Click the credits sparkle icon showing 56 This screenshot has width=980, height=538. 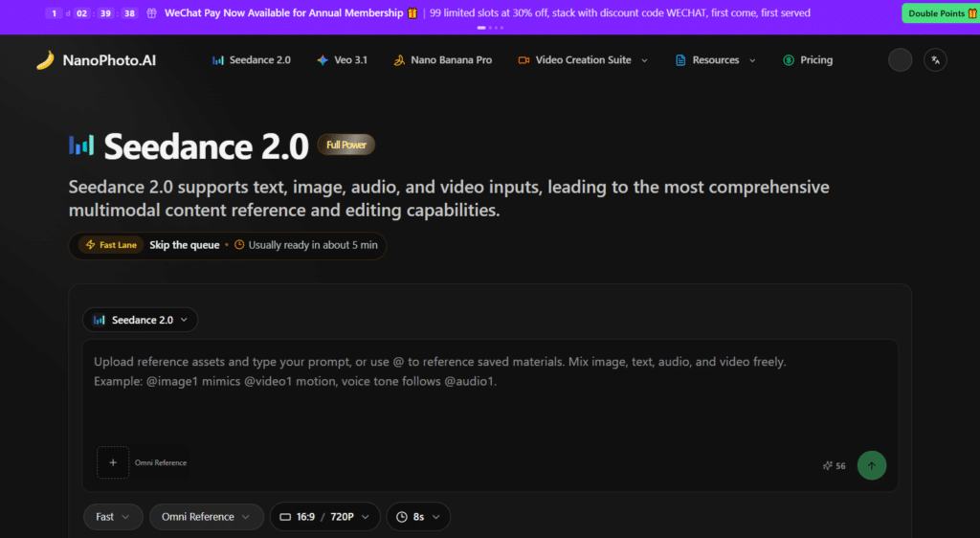(x=828, y=465)
